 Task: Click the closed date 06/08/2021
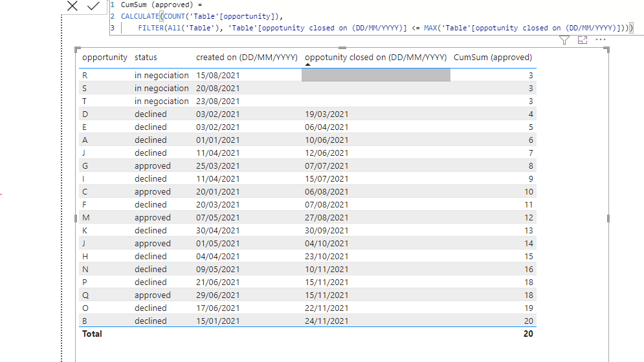pos(326,192)
